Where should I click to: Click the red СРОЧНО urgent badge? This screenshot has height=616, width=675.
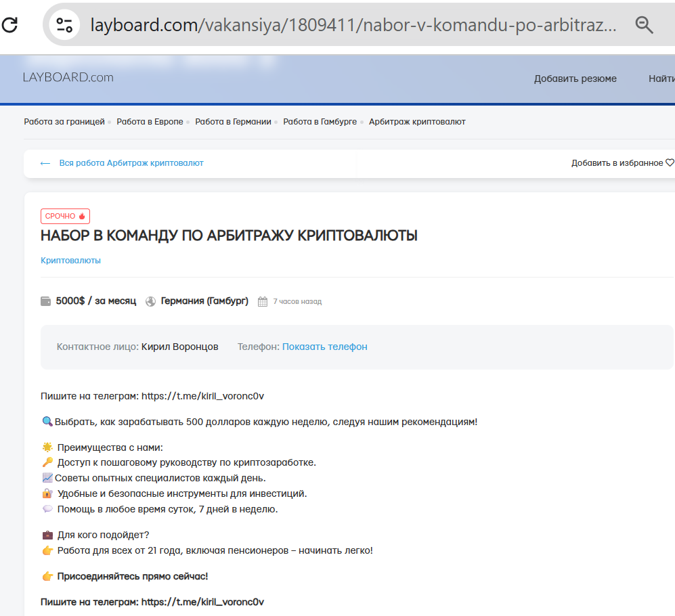65,216
